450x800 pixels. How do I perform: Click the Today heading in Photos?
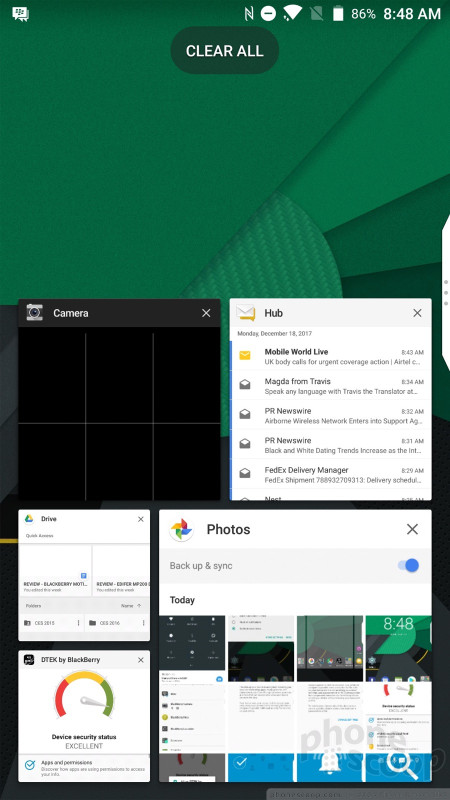click(x=182, y=600)
